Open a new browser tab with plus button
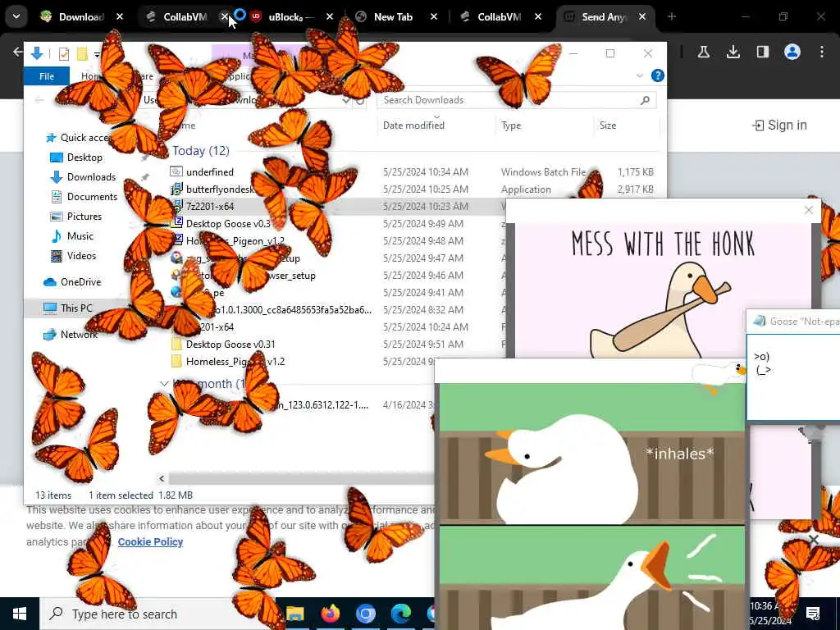The image size is (840, 630). tap(671, 17)
